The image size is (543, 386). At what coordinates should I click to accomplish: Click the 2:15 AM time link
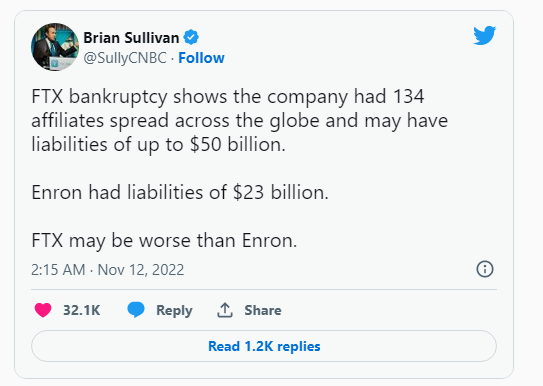pos(58,270)
